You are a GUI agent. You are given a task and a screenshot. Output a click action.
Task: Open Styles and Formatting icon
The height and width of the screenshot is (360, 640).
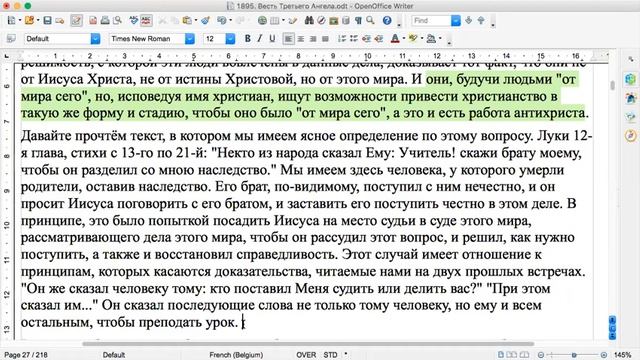click(11, 39)
